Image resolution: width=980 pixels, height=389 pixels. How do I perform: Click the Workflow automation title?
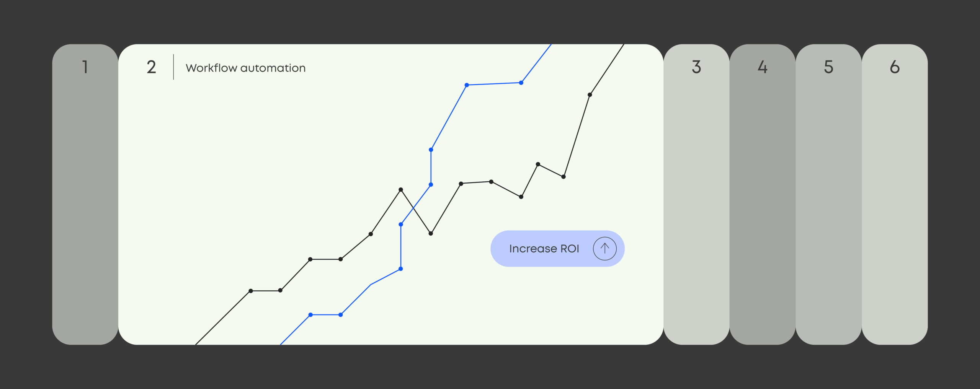pos(245,68)
